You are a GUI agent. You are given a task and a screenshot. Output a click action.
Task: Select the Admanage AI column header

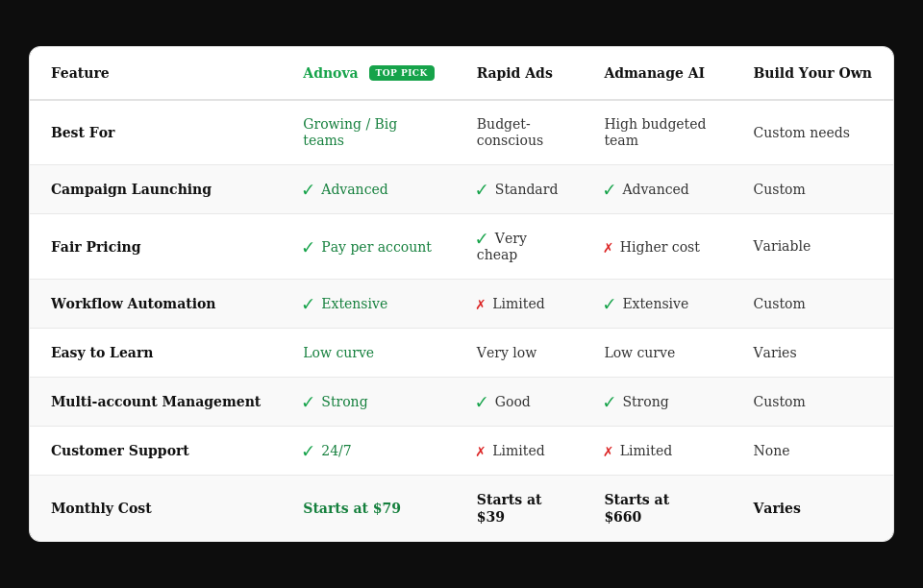[654, 73]
